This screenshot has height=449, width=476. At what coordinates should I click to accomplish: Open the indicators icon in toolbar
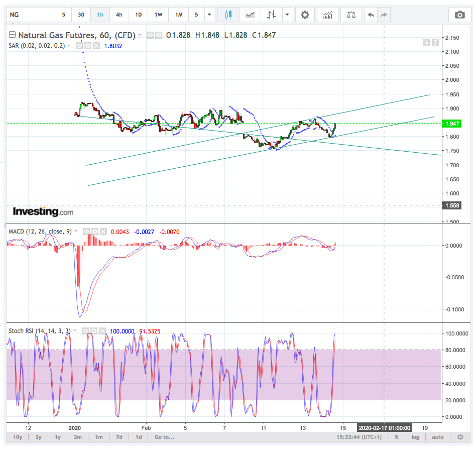(x=328, y=15)
